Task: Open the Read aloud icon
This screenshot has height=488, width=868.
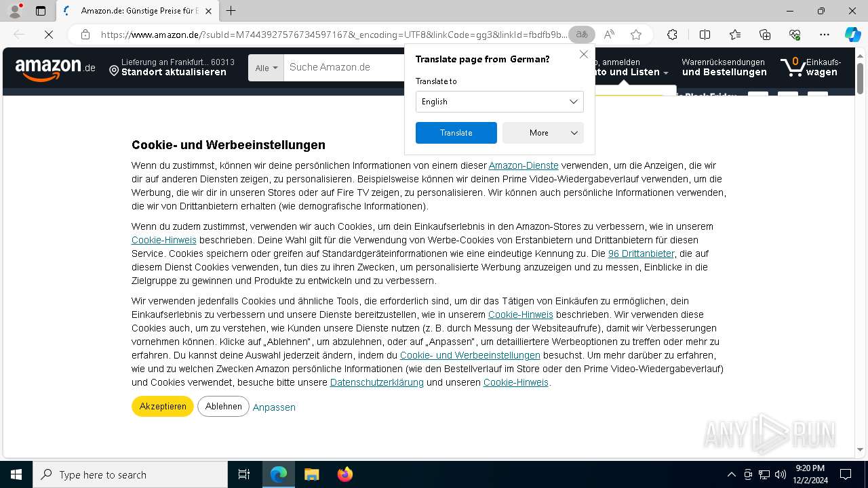Action: coord(609,35)
